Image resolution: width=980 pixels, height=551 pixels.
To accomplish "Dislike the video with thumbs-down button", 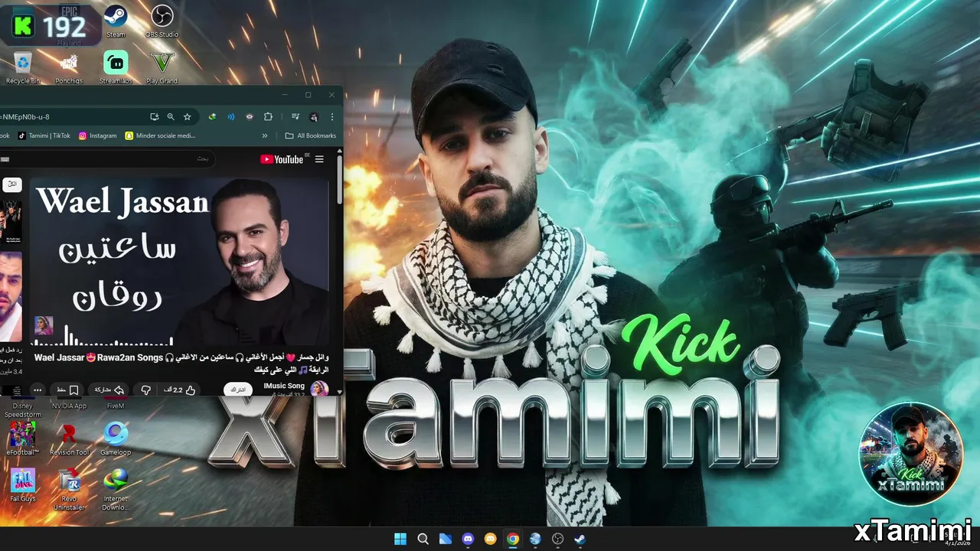I will [x=145, y=390].
